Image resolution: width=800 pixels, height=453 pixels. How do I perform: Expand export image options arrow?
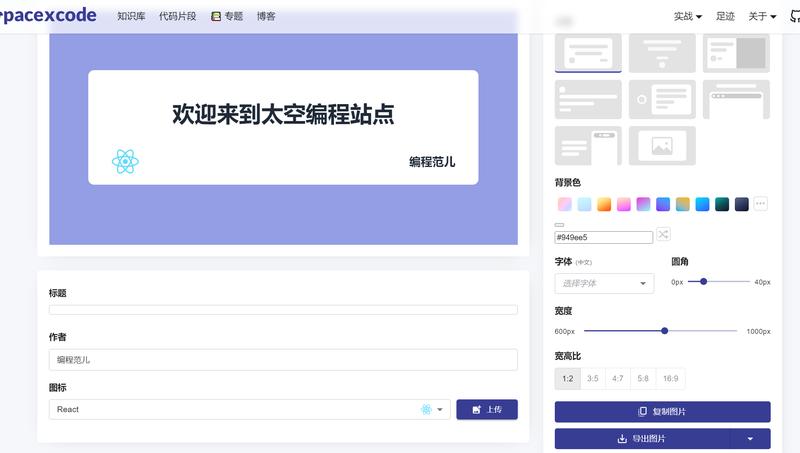coord(750,438)
